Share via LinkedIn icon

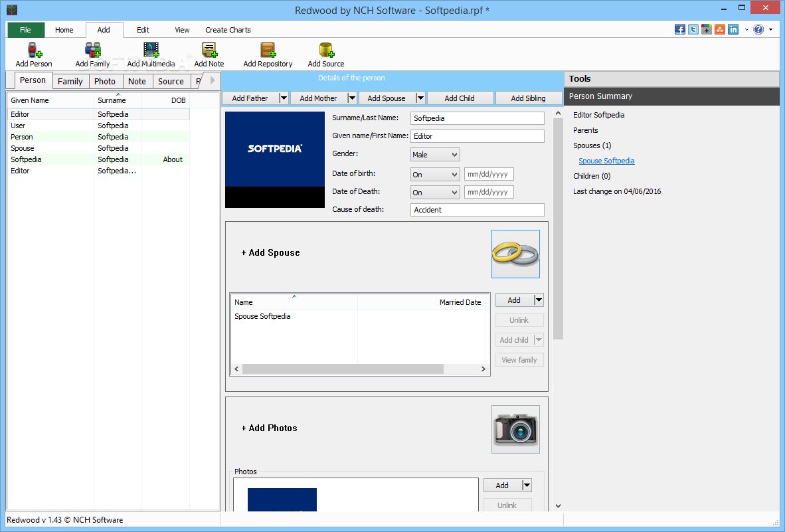click(733, 29)
